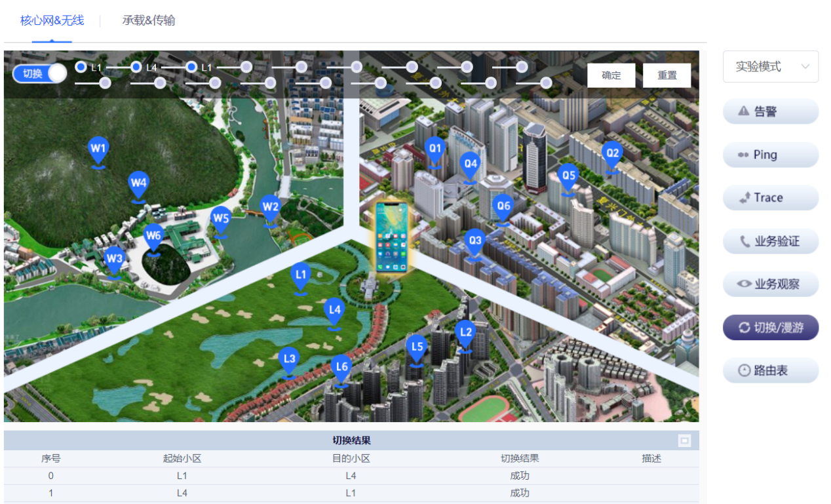Open the 核心网&无线 tab

click(52, 20)
